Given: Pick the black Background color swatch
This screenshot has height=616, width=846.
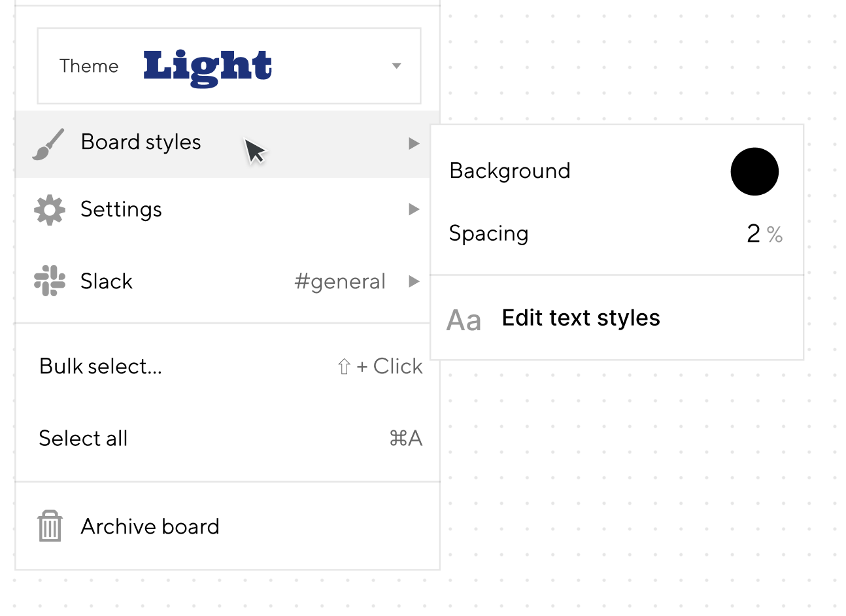Looking at the screenshot, I should pyautogui.click(x=754, y=171).
